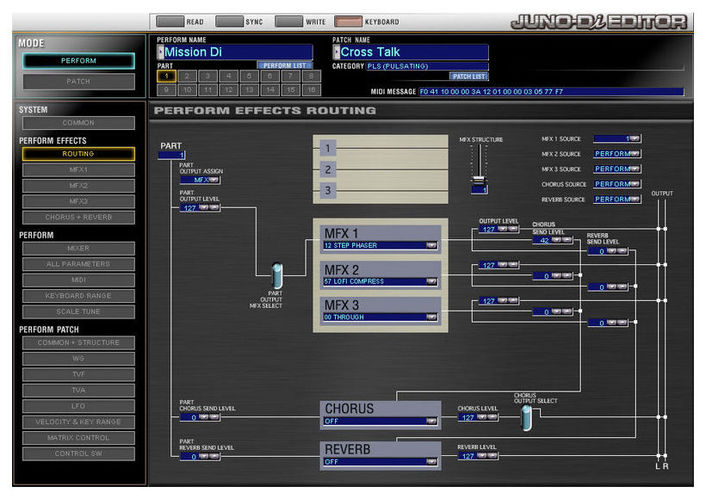Open the CHORUS + REVERB page
Image resolution: width=706 pixels, height=499 pixels.
coord(79,217)
